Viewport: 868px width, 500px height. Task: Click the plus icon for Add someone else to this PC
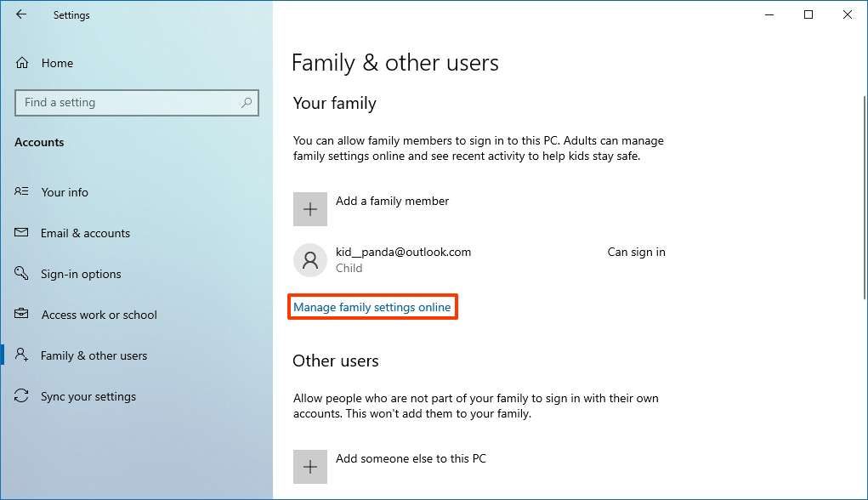(x=309, y=466)
